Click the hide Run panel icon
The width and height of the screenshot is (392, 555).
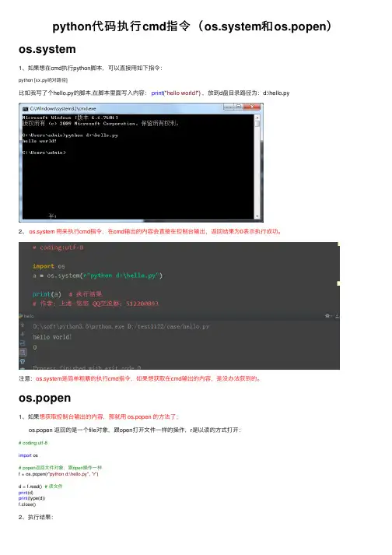(x=337, y=316)
